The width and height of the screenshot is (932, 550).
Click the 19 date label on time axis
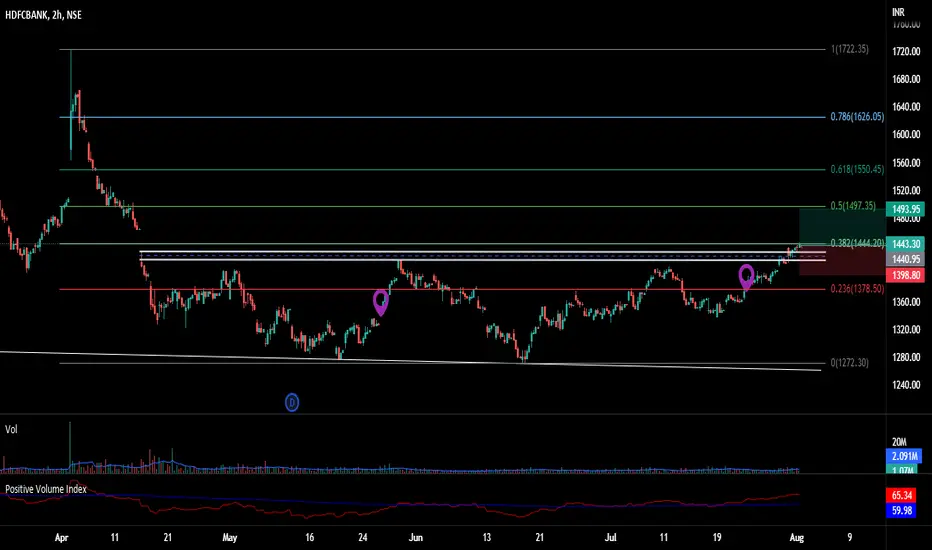[717, 538]
